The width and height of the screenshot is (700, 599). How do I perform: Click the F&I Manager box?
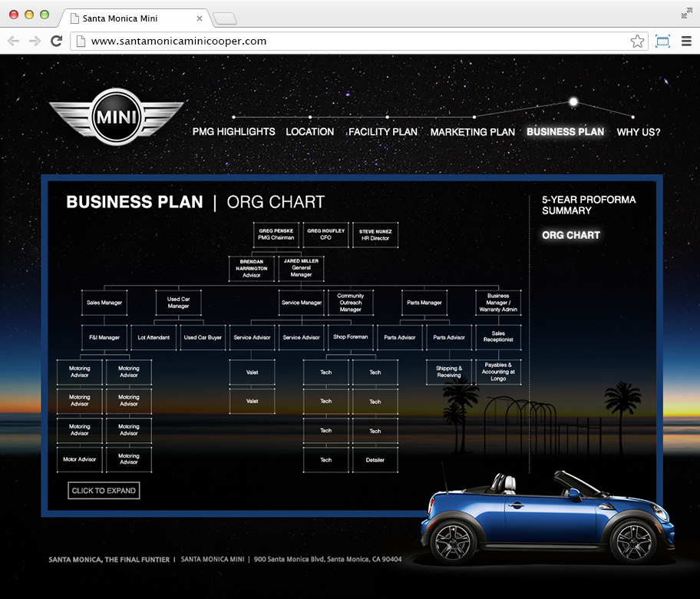click(x=104, y=337)
